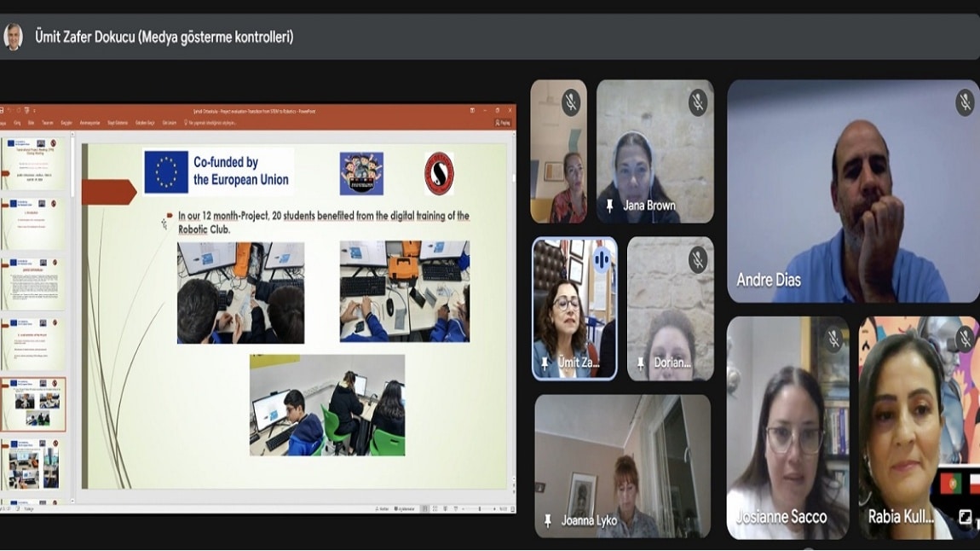Screen dimensions: 980x551
Task: Click the Paylaş share button in PowerPoint
Action: tap(503, 123)
